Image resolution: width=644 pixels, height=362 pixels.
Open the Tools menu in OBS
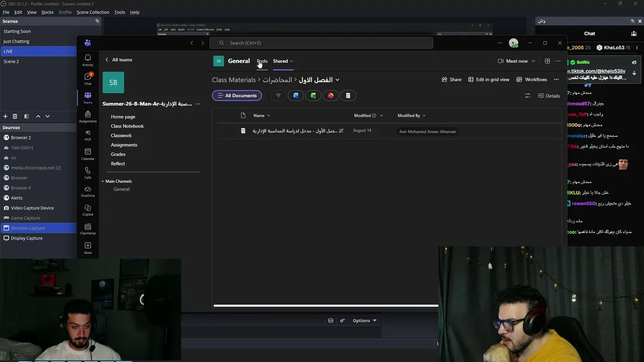(x=119, y=12)
